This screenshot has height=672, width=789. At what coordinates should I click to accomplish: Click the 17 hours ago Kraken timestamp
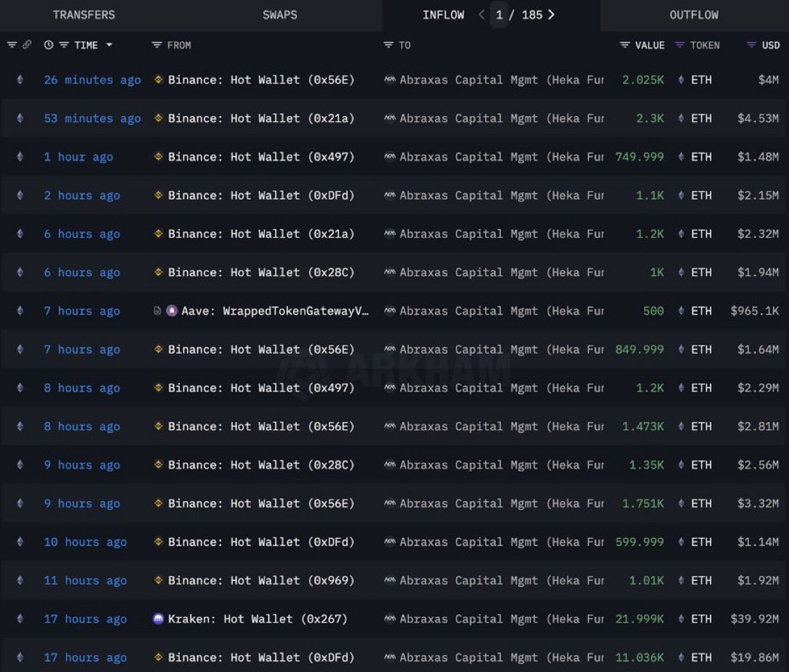pyautogui.click(x=85, y=618)
